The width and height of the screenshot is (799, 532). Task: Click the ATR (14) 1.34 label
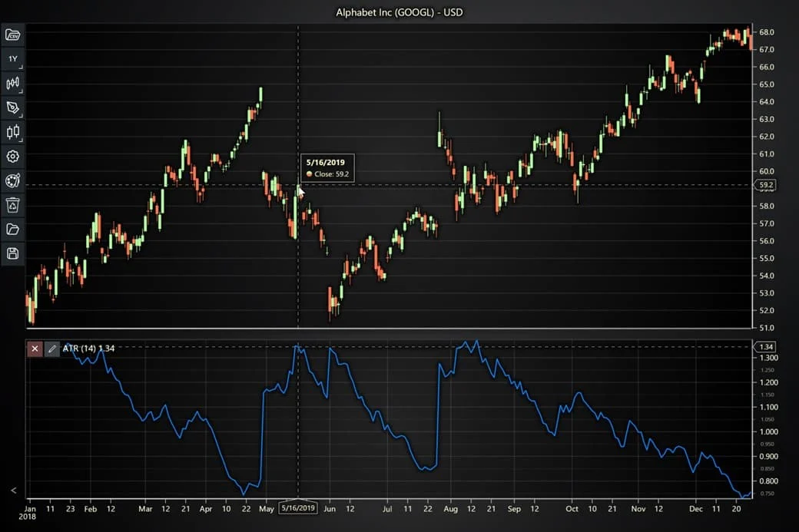coord(88,349)
